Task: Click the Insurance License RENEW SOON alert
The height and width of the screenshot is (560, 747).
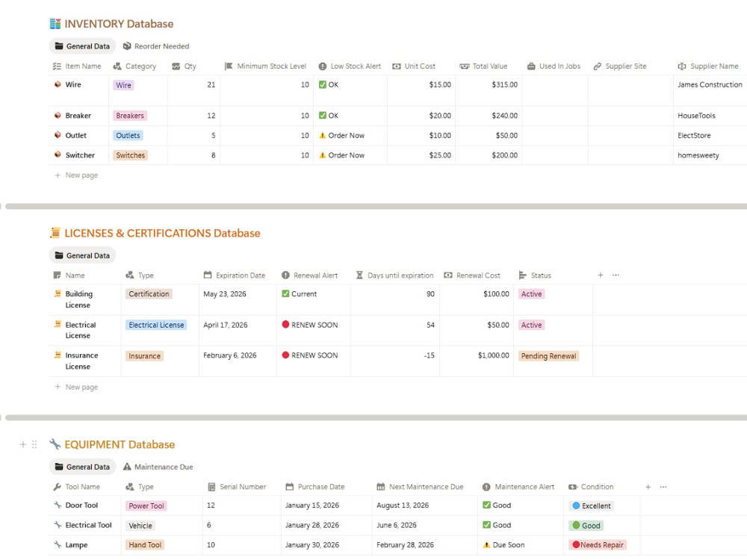Action: pos(310,355)
